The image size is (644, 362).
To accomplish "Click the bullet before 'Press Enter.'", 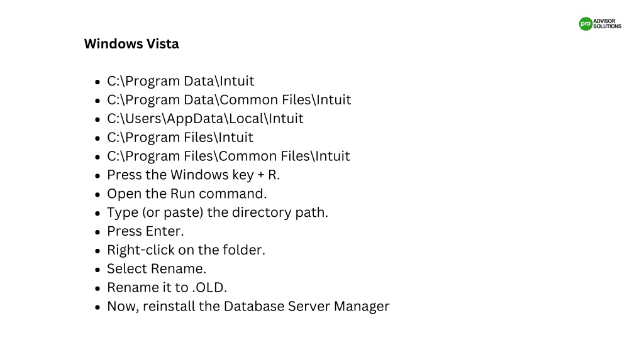I will (97, 233).
